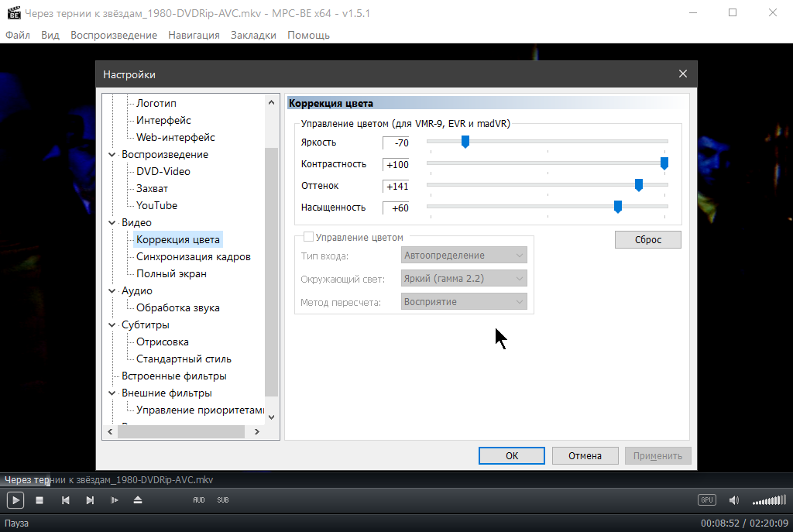Click the Play button in player controls

pos(15,500)
